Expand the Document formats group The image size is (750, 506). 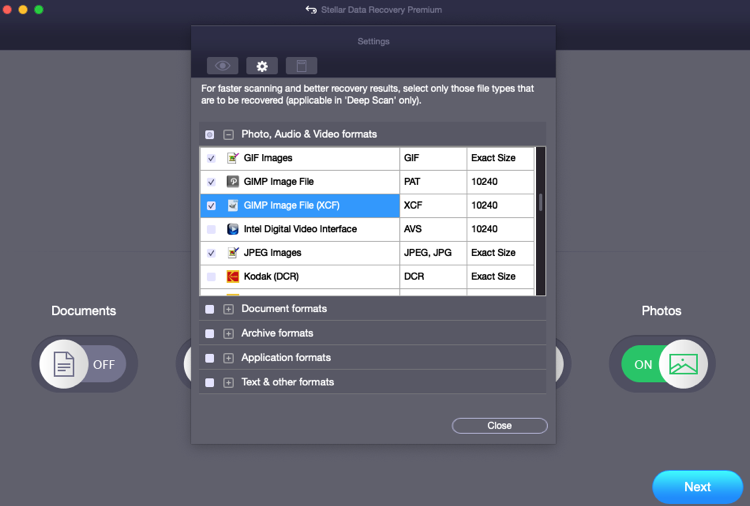tap(229, 309)
